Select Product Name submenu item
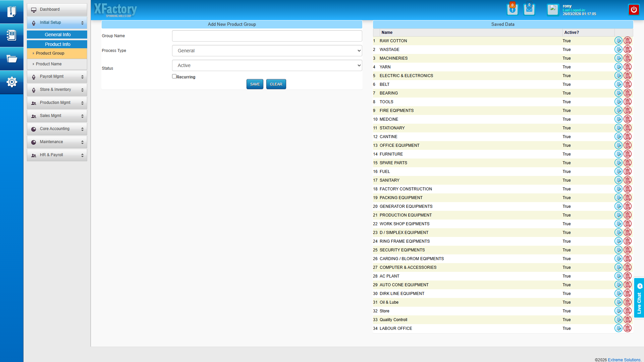Viewport: 644px width, 362px height. (49, 64)
